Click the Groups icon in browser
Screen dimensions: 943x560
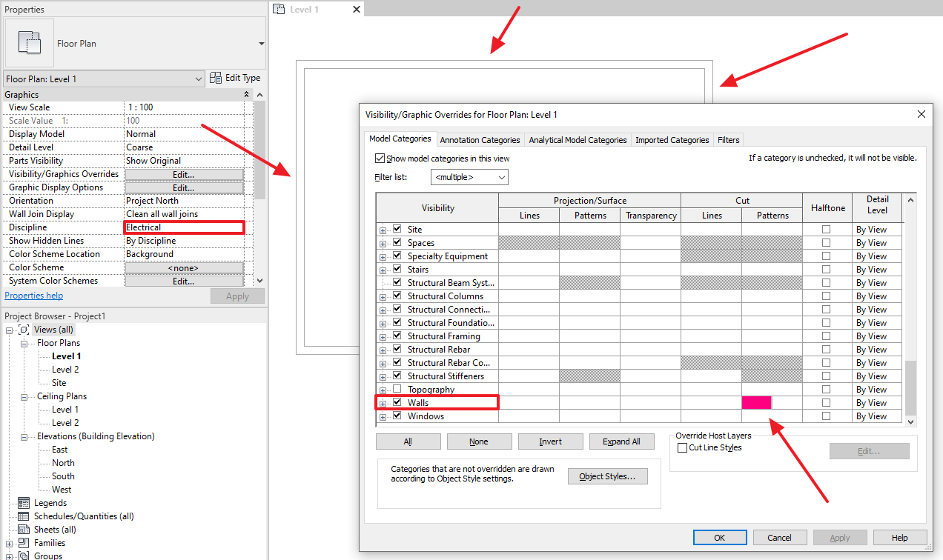coord(24,556)
